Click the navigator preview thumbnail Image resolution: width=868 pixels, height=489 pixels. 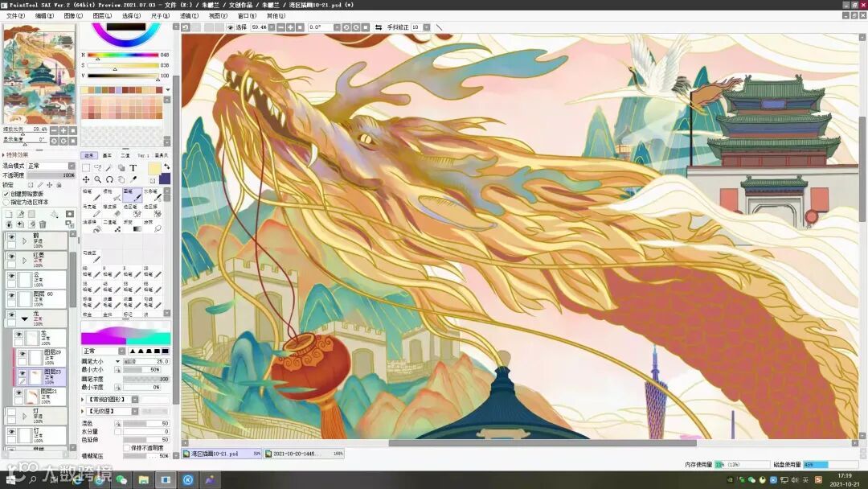click(x=39, y=74)
